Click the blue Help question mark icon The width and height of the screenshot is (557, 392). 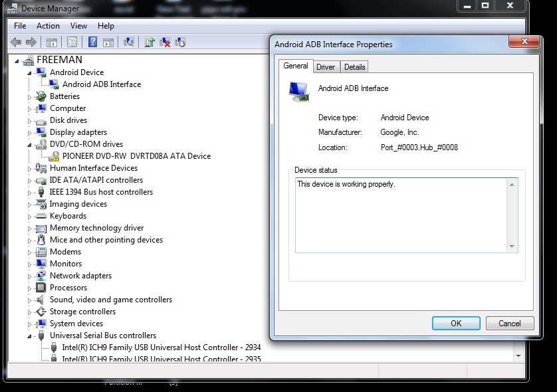tap(92, 43)
